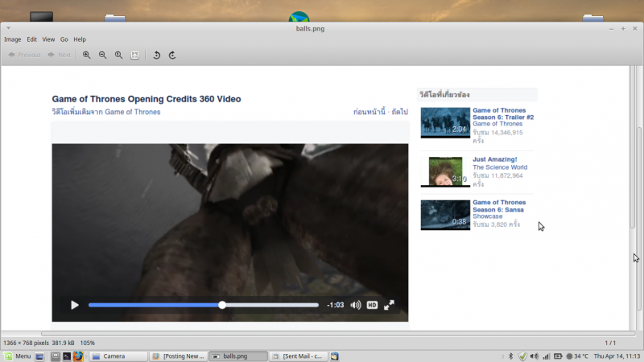The height and width of the screenshot is (362, 644).
Task: Open the Mint Menu button
Action: click(17, 356)
